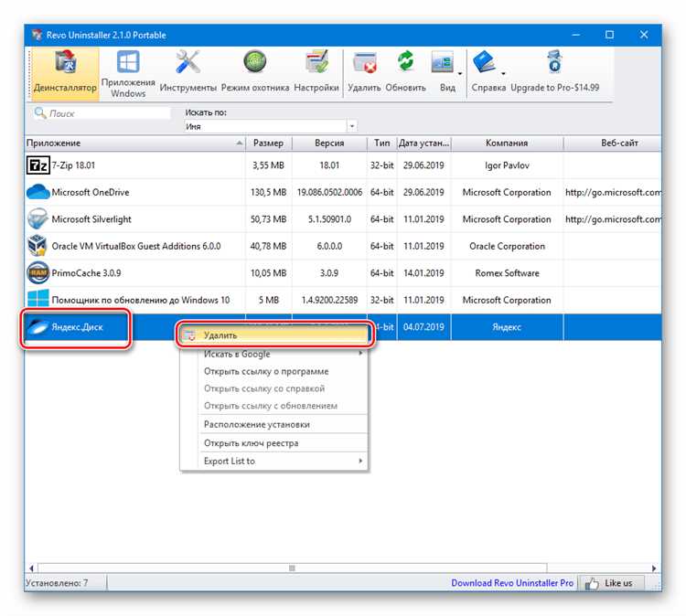Sort by the Размер column header

pyautogui.click(x=269, y=143)
